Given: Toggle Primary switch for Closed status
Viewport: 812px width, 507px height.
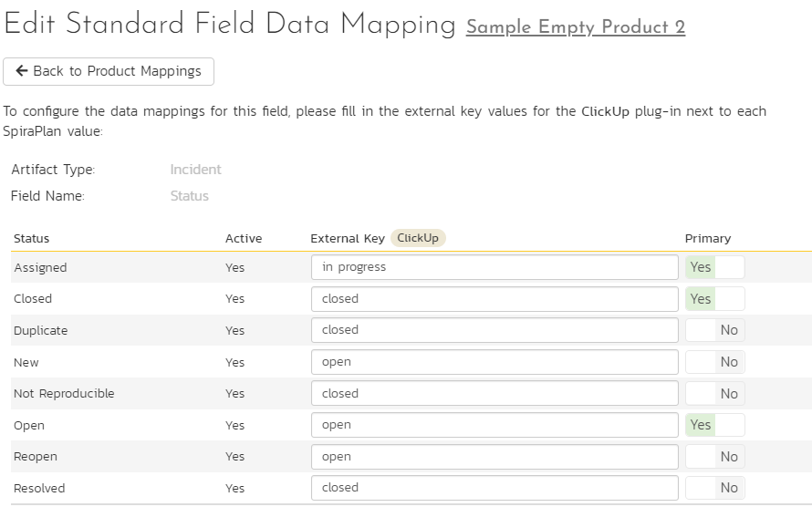Looking at the screenshot, I should 714,299.
